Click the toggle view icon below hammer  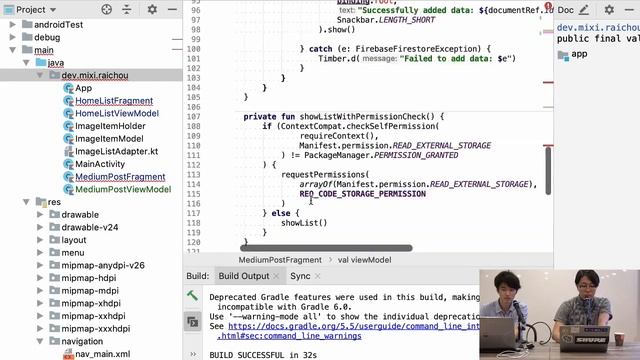[x=192, y=322]
